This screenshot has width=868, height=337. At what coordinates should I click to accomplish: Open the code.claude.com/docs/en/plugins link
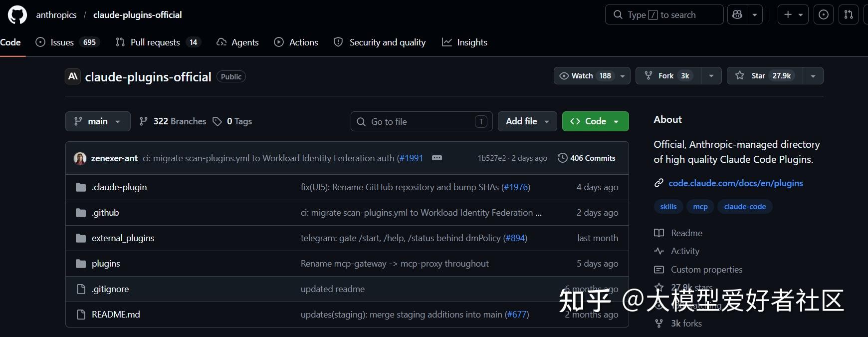tap(736, 183)
